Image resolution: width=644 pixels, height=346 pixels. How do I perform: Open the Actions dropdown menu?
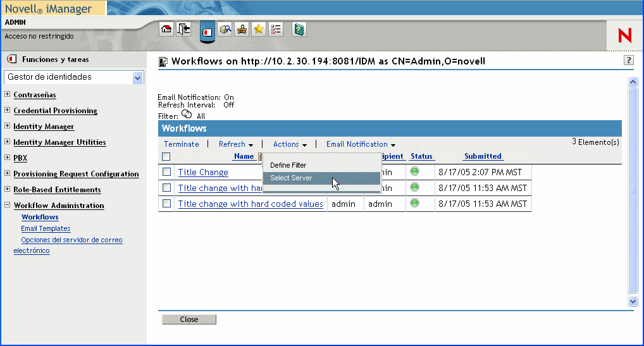[290, 144]
